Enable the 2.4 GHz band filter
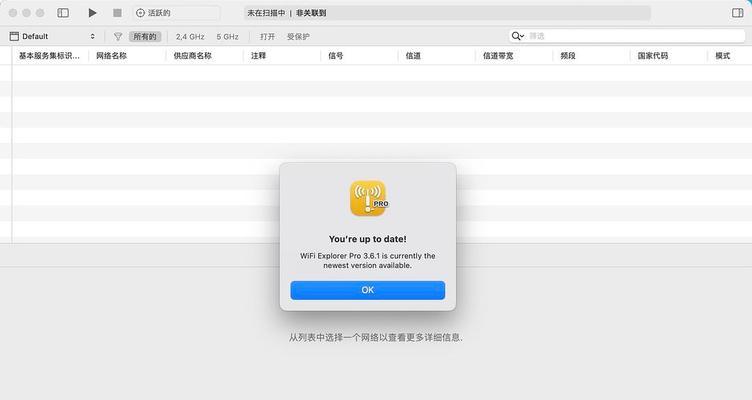Image resolution: width=752 pixels, height=400 pixels. tap(190, 36)
